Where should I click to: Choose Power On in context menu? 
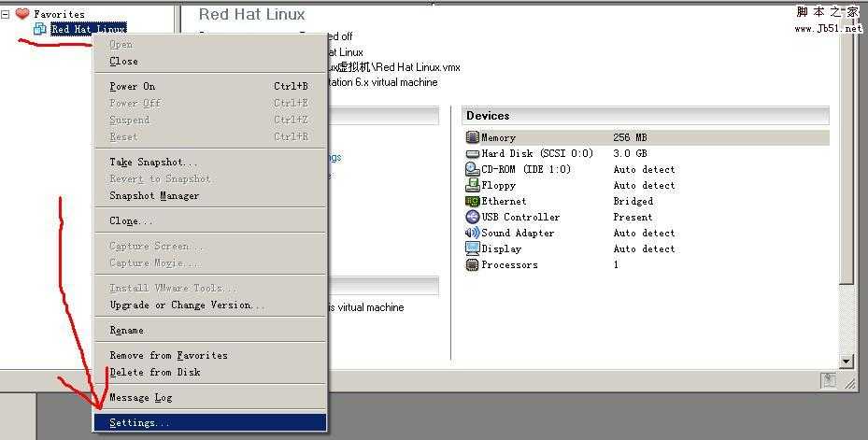[210, 86]
